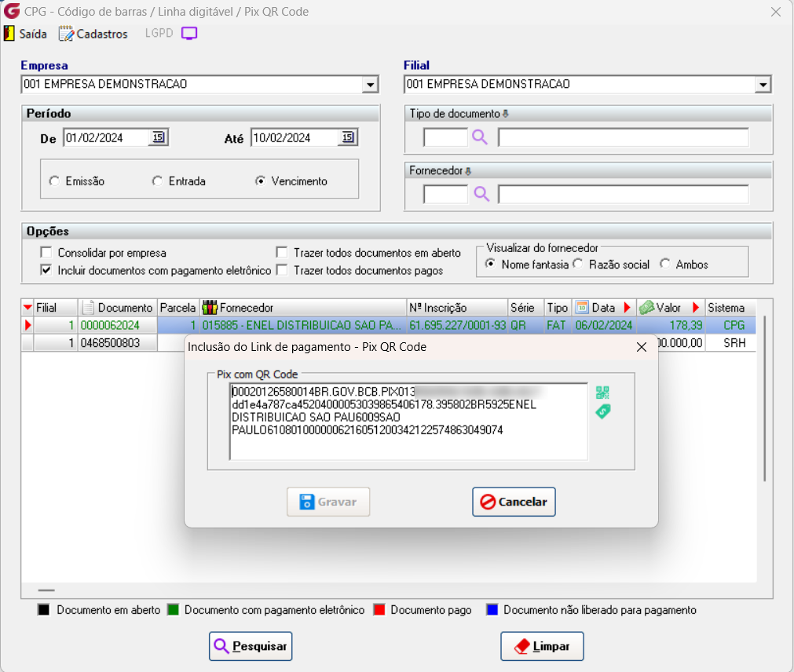This screenshot has height=672, width=794.
Task: Toggle Trazer todos documentos pagos
Action: (x=282, y=270)
